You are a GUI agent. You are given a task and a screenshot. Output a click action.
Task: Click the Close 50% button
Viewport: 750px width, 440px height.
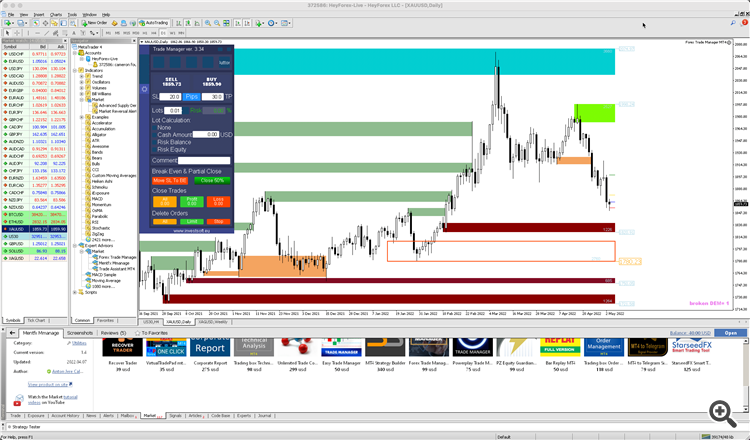click(x=212, y=180)
